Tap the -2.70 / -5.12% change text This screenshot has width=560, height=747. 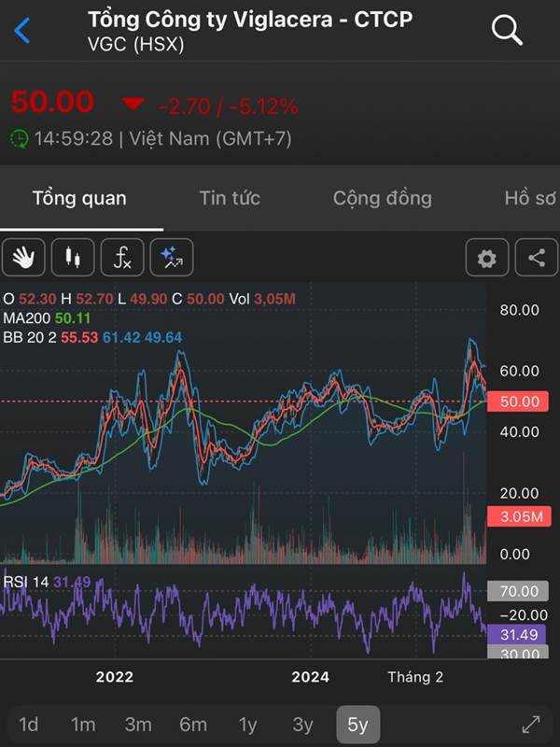[228, 106]
